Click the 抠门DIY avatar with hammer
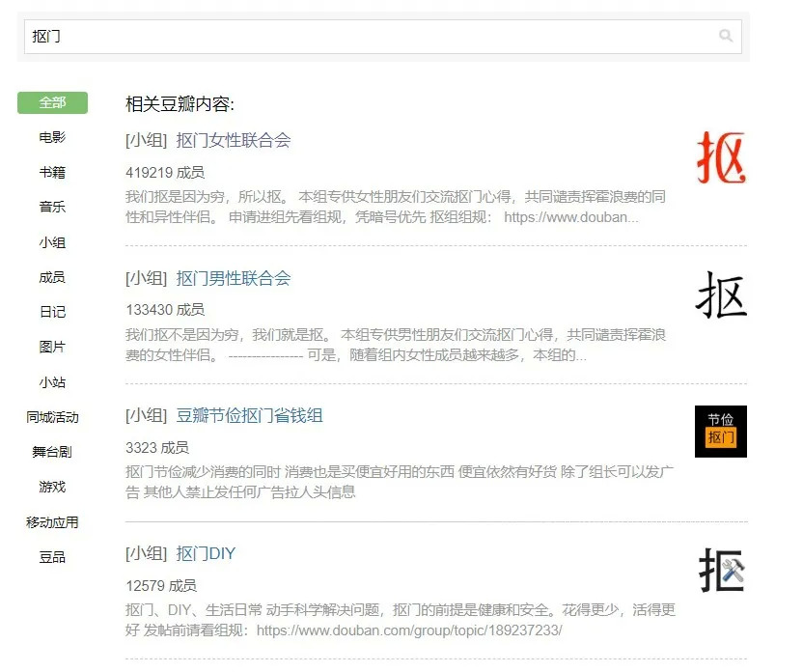 click(x=721, y=570)
